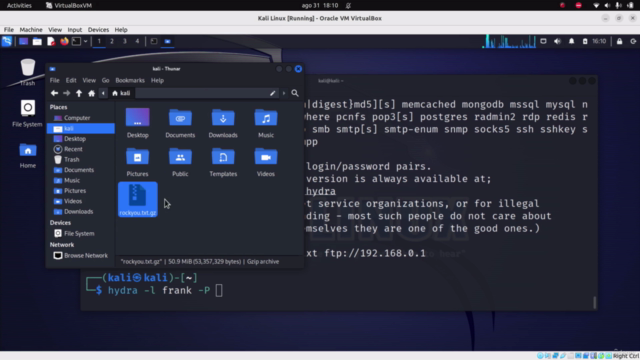Click left path scroll arrow in Thunar

[103, 93]
